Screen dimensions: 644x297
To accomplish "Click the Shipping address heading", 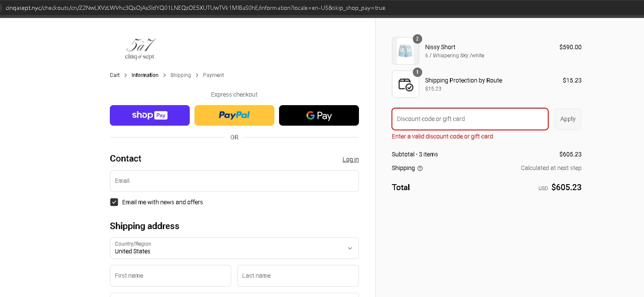I will pyautogui.click(x=145, y=226).
